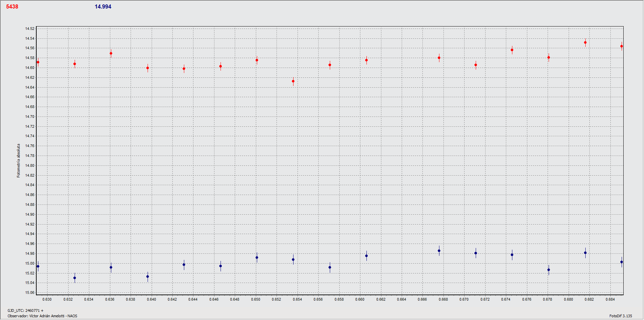Click the red data point above 0.636
The image size is (644, 320).
pos(111,53)
